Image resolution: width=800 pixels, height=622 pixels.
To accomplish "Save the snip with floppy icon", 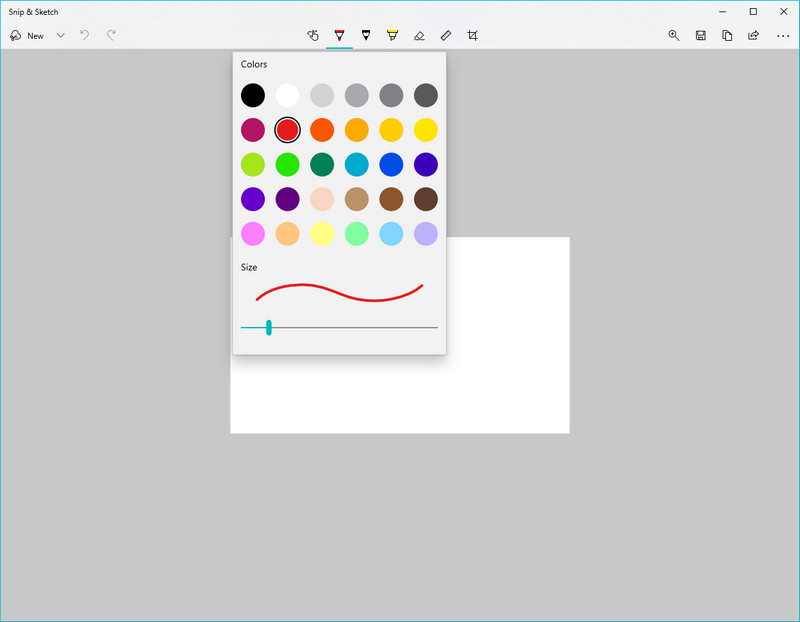I will (x=701, y=35).
